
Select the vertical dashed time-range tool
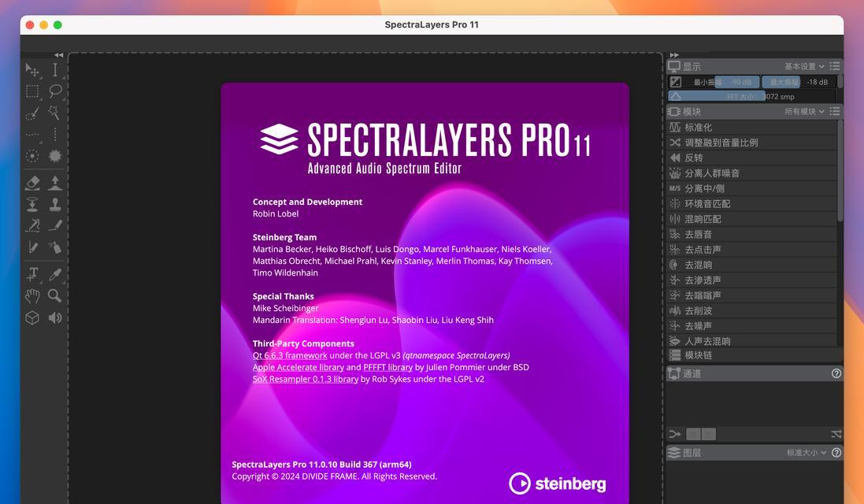click(54, 135)
